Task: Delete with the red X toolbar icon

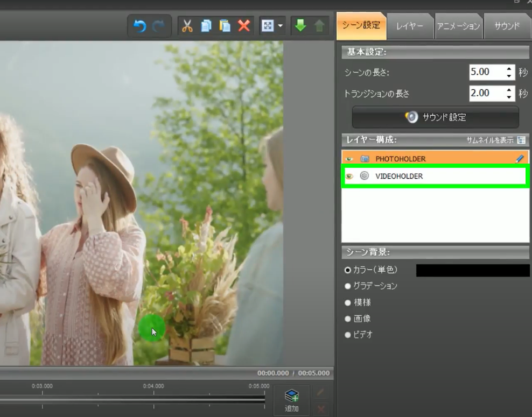Action: [244, 26]
